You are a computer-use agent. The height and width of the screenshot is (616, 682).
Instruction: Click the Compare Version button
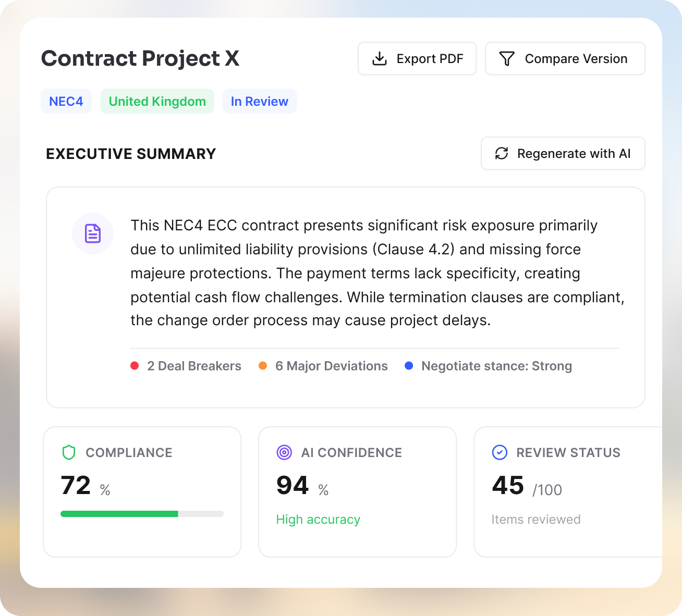pyautogui.click(x=565, y=58)
